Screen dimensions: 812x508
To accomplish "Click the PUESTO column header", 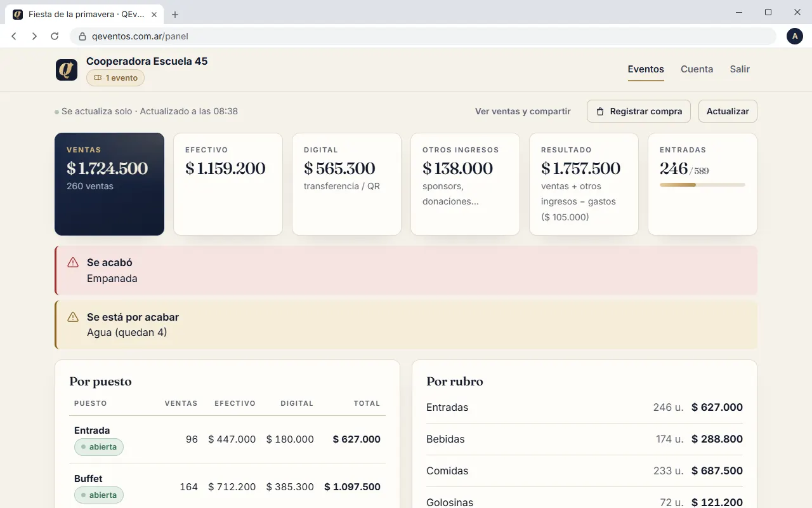I will tap(91, 403).
